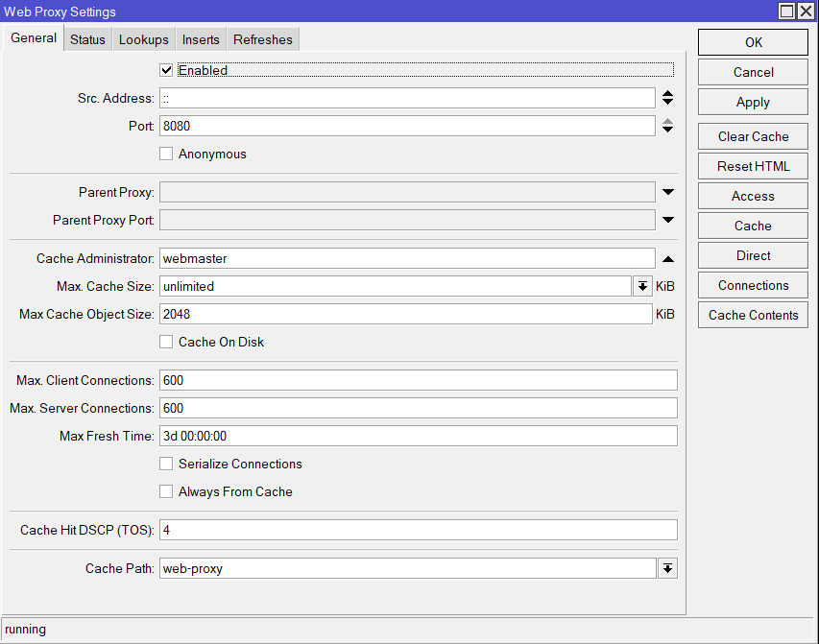Click Reset HTML
The width and height of the screenshot is (819, 644).
752,165
